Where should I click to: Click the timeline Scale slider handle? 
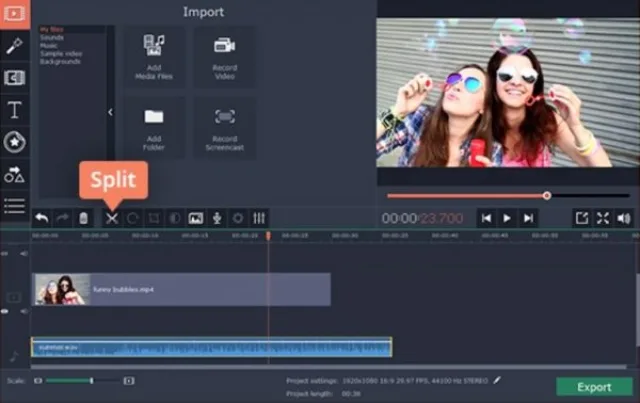coord(91,381)
